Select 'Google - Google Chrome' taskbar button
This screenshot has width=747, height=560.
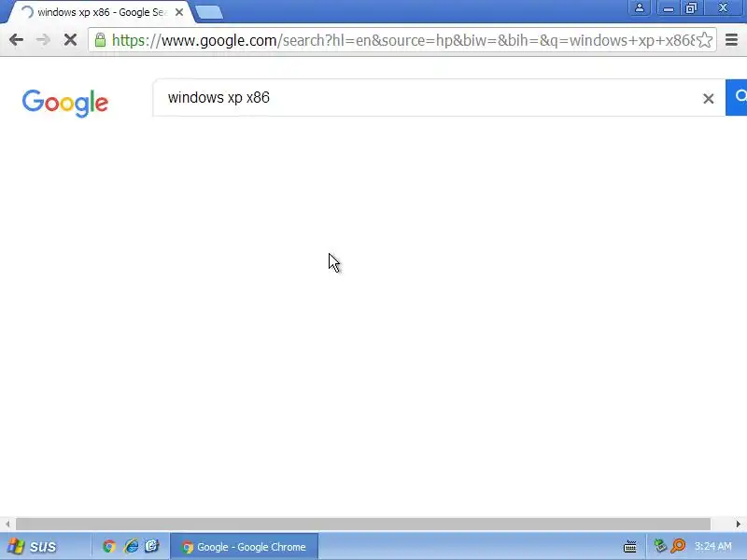[x=245, y=547]
